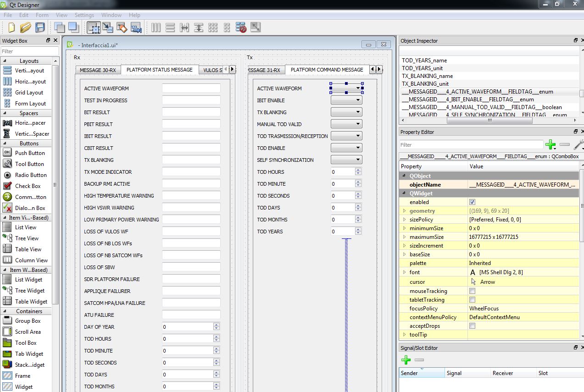Open a file using the folder icon

point(26,28)
